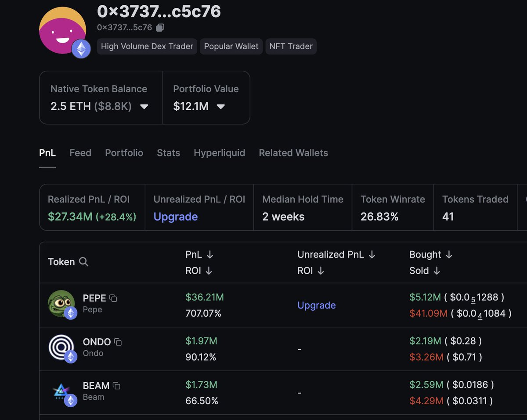Open the Related Wallets tab

coord(293,153)
